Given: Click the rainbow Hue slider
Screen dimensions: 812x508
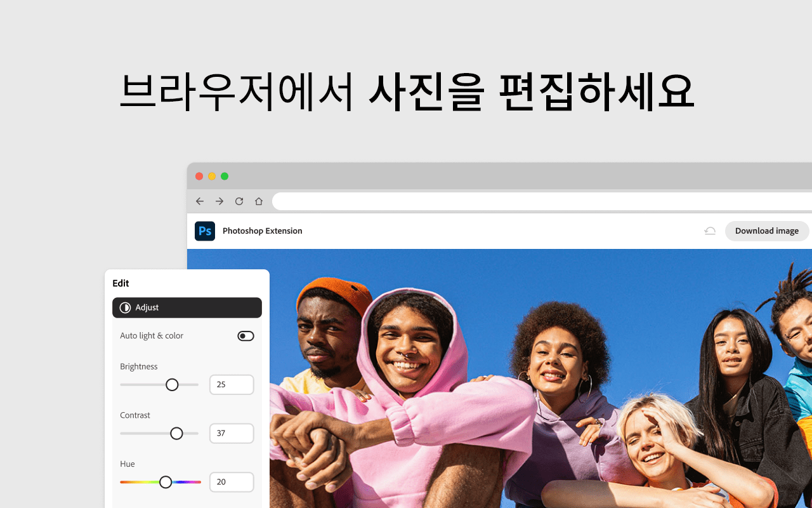Looking at the screenshot, I should [160, 482].
